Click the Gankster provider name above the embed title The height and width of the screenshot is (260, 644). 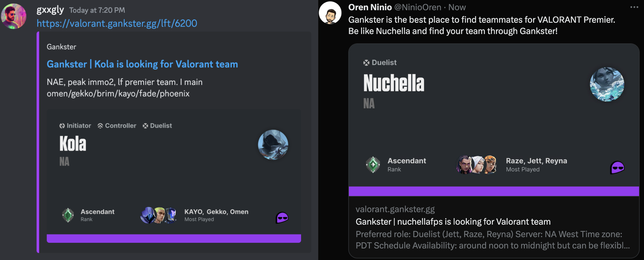click(x=61, y=47)
